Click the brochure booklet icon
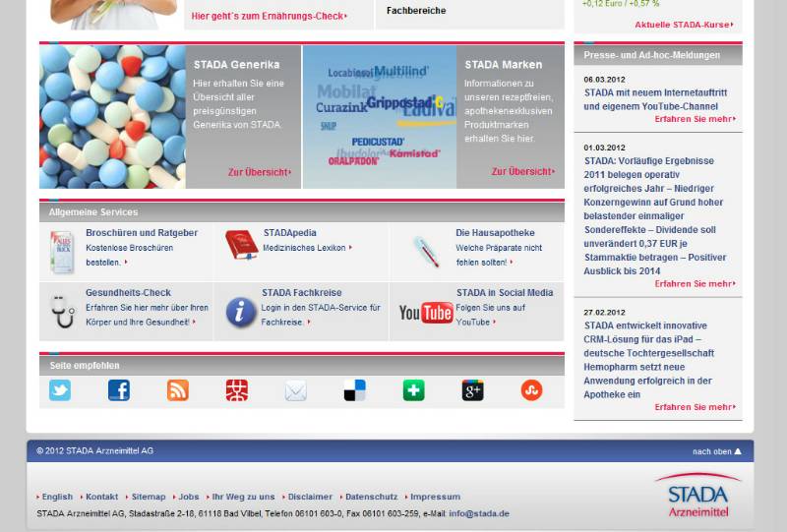Viewport: 787px width, 532px height. point(62,252)
